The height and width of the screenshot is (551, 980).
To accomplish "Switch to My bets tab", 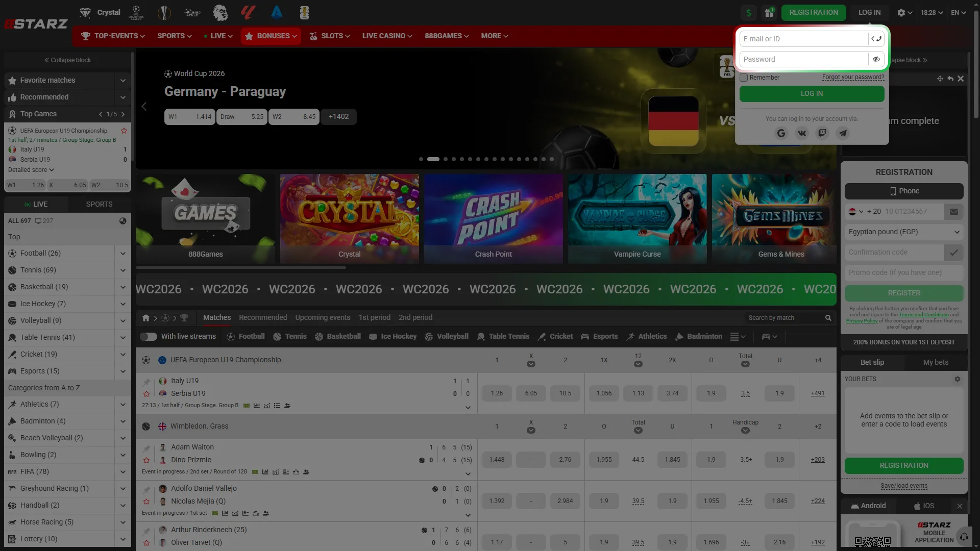I will pos(936,362).
